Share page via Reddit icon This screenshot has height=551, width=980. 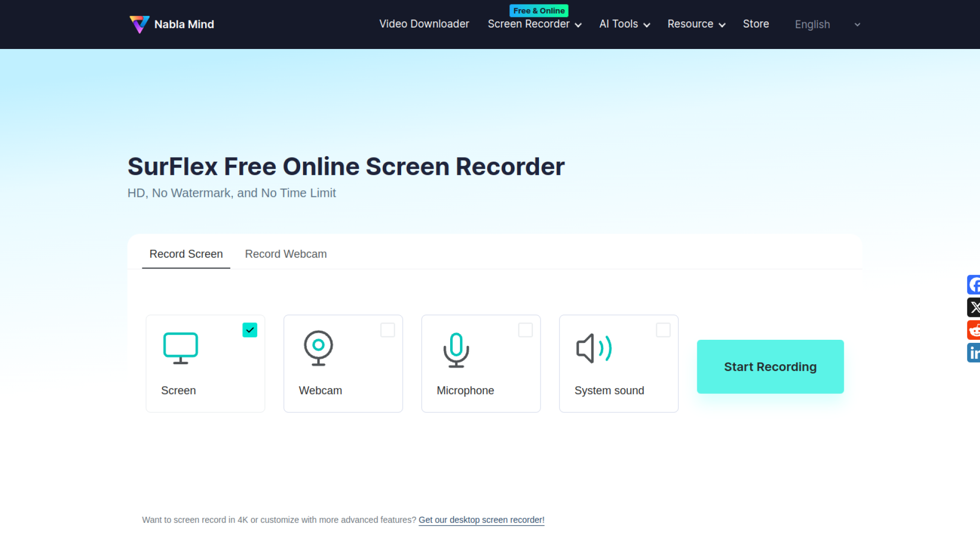click(973, 330)
